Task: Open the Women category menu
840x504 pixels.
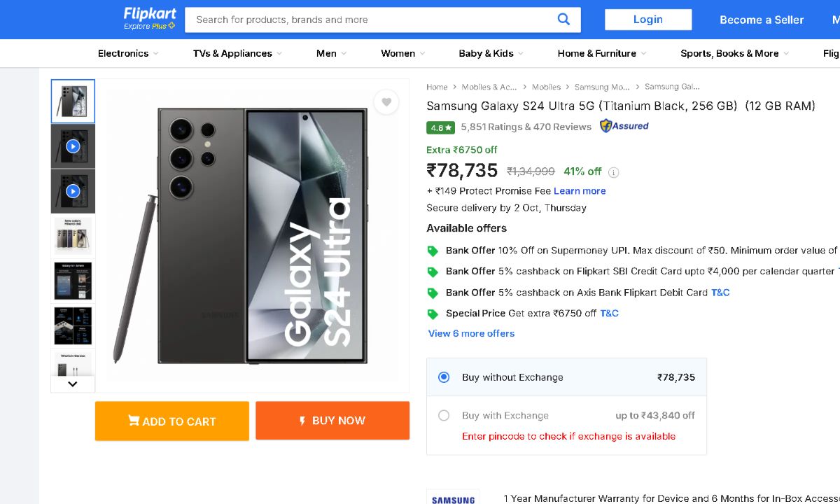Action: coord(402,53)
